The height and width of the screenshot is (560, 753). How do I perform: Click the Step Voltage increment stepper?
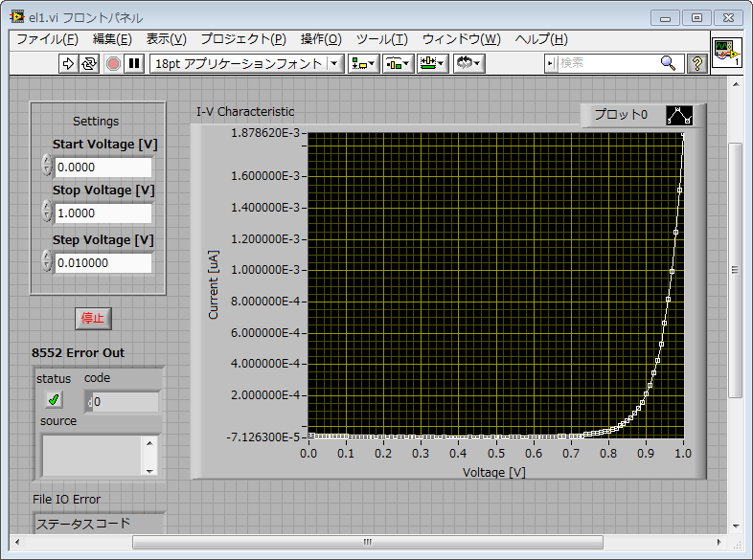point(47,256)
